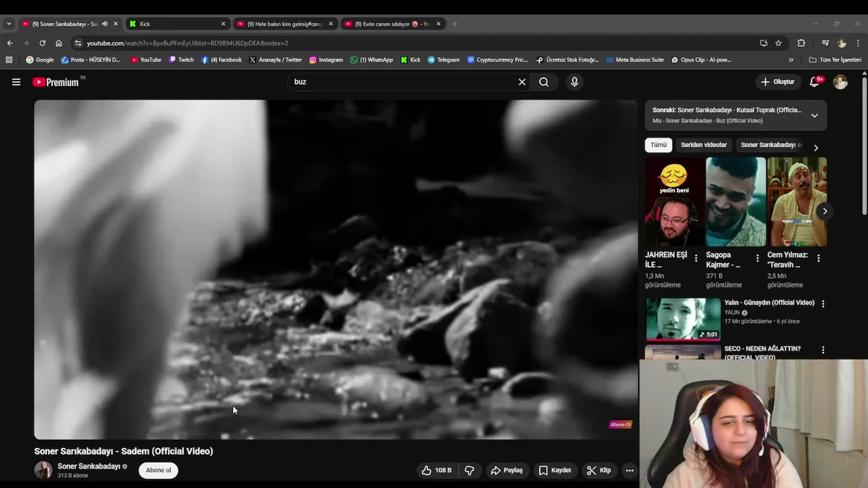Image resolution: width=868 pixels, height=488 pixels.
Task: Dislike the video with thumbs down
Action: (x=469, y=470)
